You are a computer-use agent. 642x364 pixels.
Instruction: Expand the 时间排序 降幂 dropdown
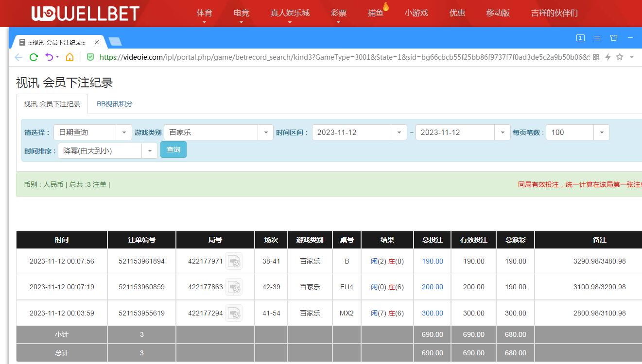(149, 151)
